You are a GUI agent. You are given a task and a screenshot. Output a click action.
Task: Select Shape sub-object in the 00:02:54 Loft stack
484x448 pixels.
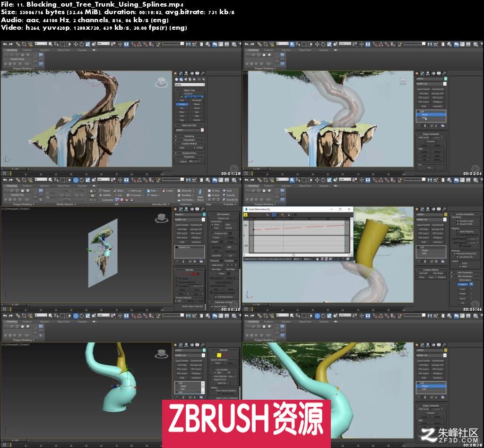coord(431,114)
